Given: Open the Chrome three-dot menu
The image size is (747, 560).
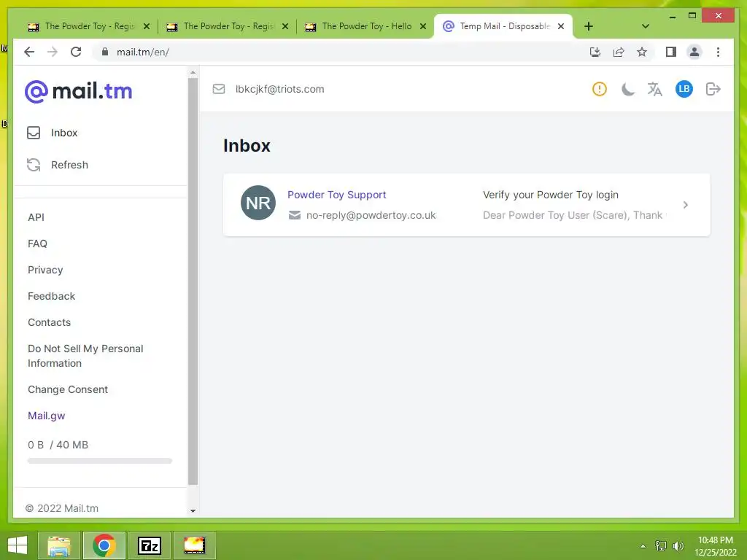Looking at the screenshot, I should click(718, 52).
